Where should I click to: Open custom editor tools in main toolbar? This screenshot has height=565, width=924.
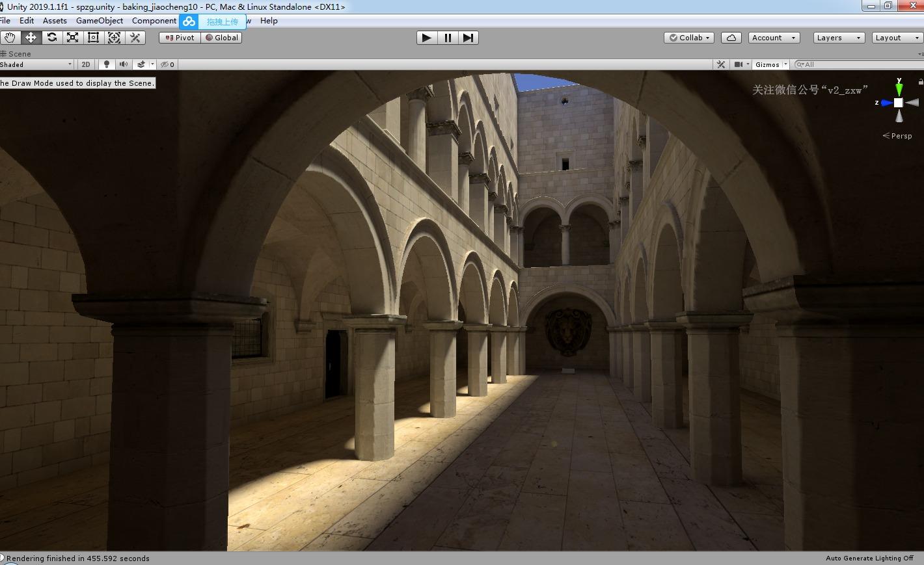(x=135, y=38)
